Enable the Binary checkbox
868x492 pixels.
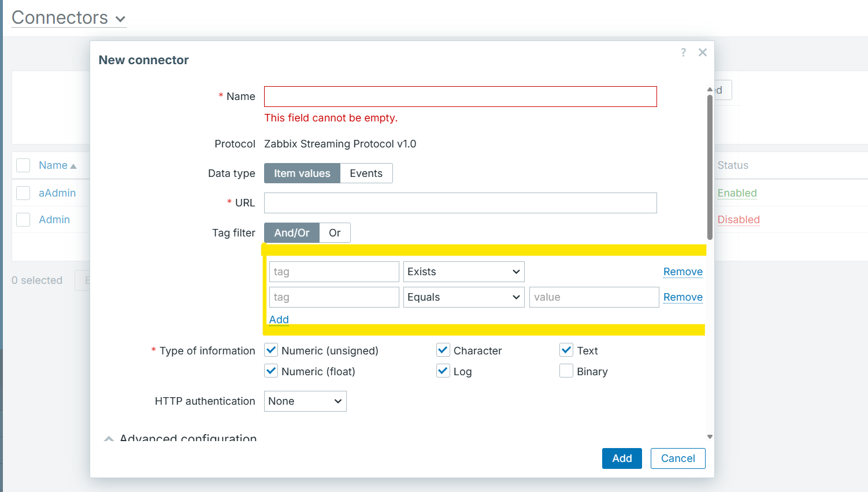(566, 371)
